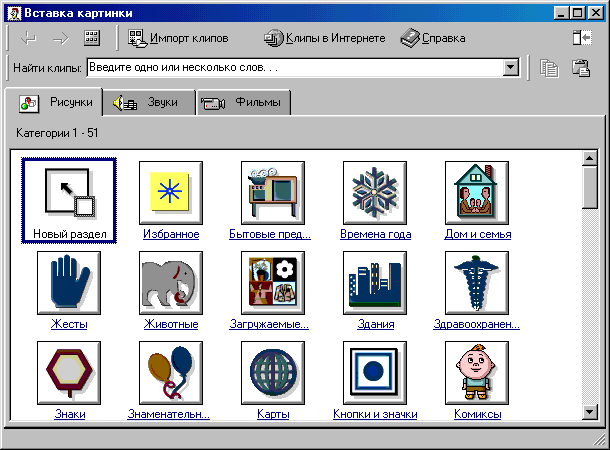Screen dimensions: 610x450
Task: Click the Back arrow toolbar icon
Action: 28,38
